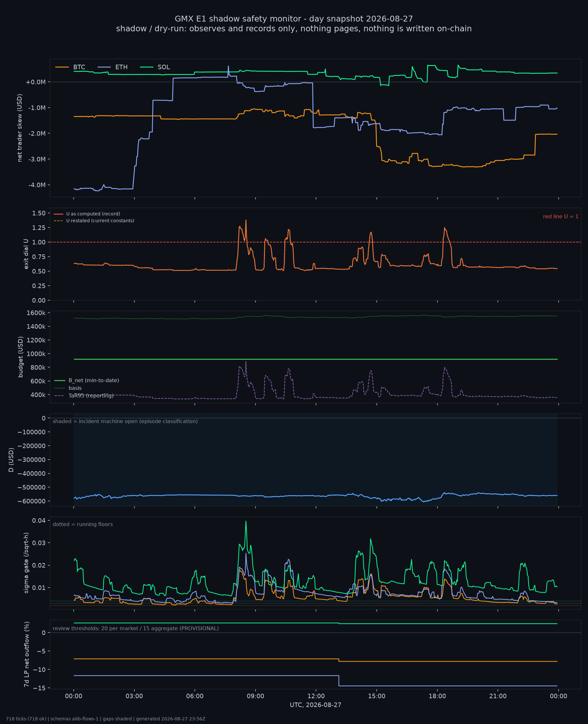
Task: Click the 'basis' legend label
Action: click(75, 388)
